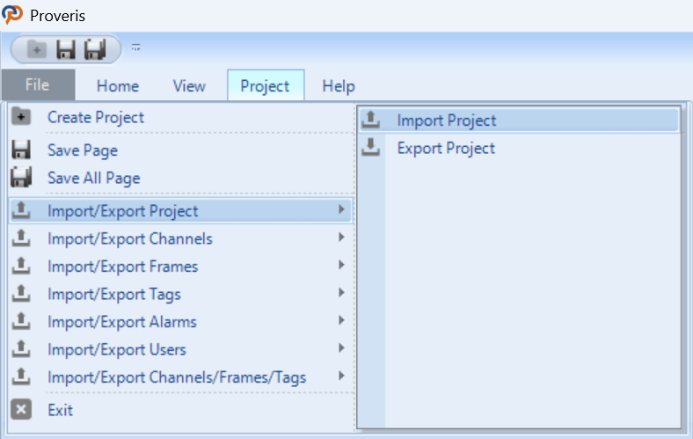
Task: Click the Proveris logo icon
Action: 12,15
